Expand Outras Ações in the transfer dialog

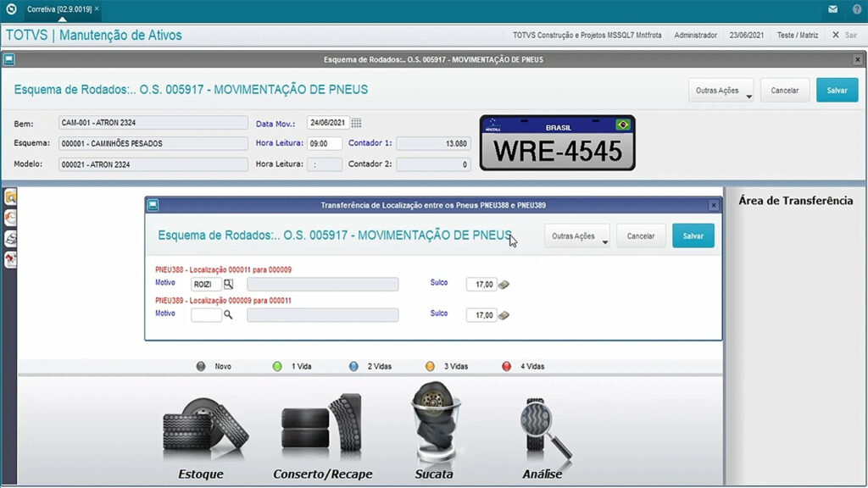point(576,236)
